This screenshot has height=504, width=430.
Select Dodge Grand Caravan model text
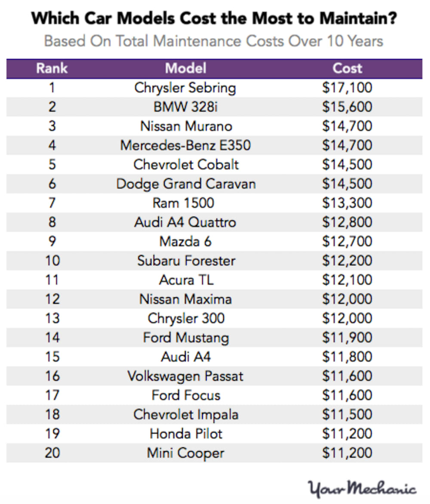tap(186, 184)
